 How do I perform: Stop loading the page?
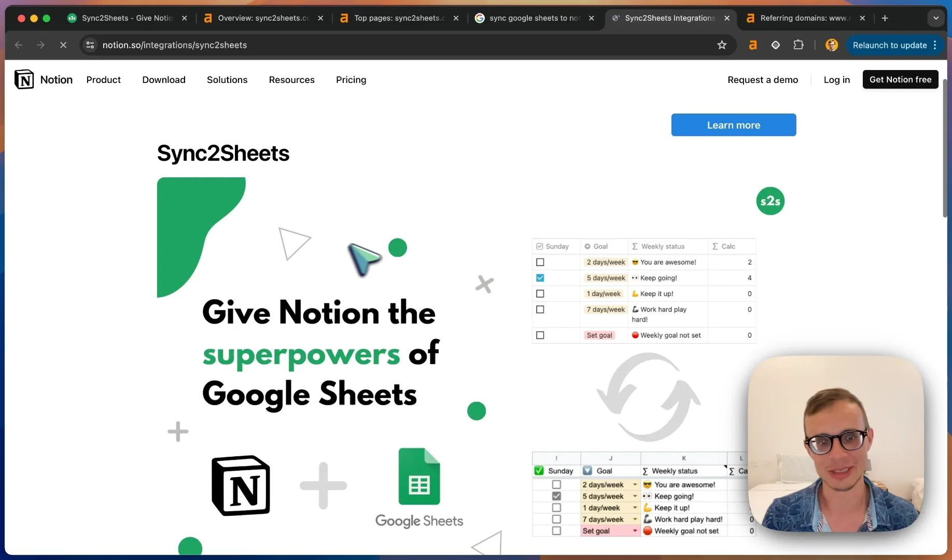(x=63, y=45)
